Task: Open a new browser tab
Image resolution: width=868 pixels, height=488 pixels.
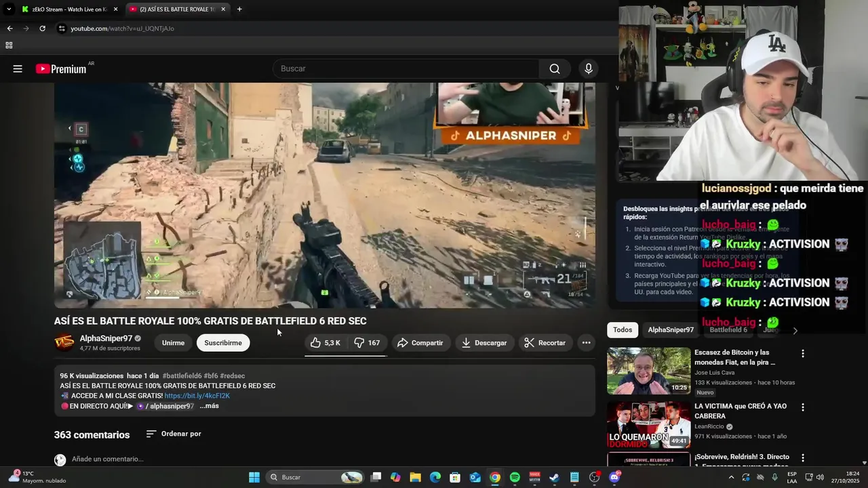Action: click(239, 9)
